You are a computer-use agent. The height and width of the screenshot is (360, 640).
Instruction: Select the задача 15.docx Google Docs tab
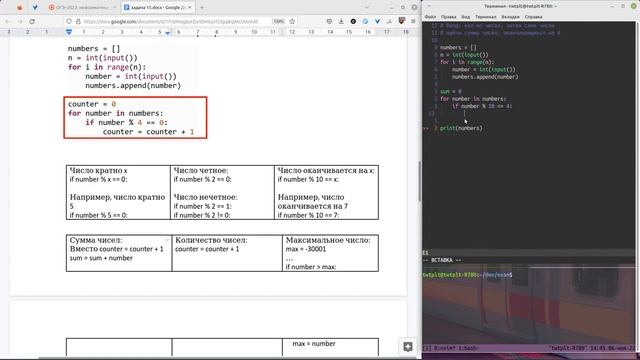click(x=158, y=7)
